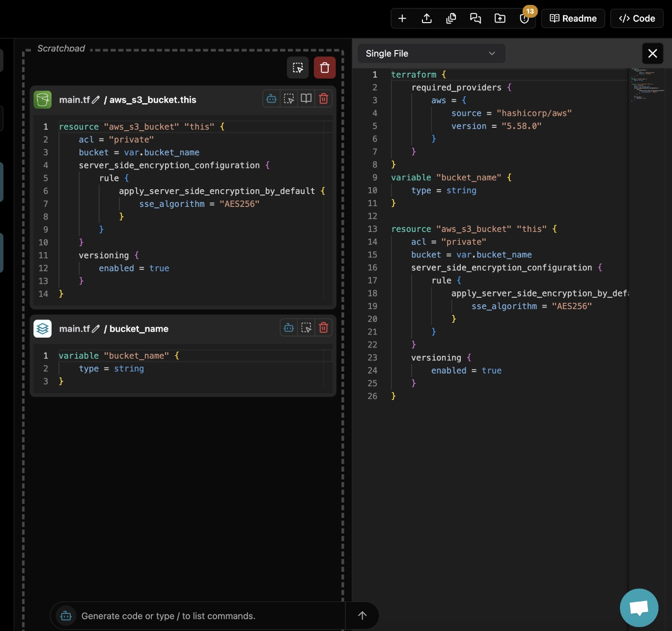The width and height of the screenshot is (672, 631).
Task: Open the support chat bubble widget
Action: click(639, 608)
